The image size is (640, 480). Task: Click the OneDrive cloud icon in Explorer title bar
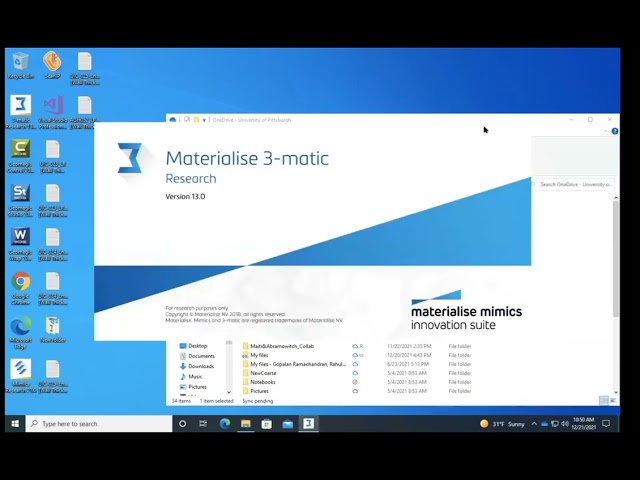point(173,120)
